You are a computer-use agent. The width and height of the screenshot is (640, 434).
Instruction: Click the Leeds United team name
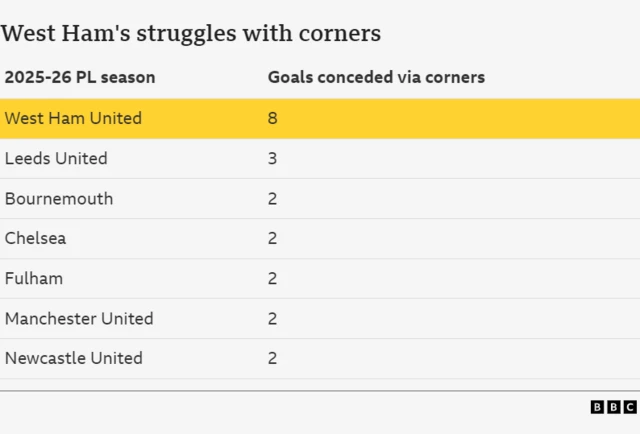point(56,158)
